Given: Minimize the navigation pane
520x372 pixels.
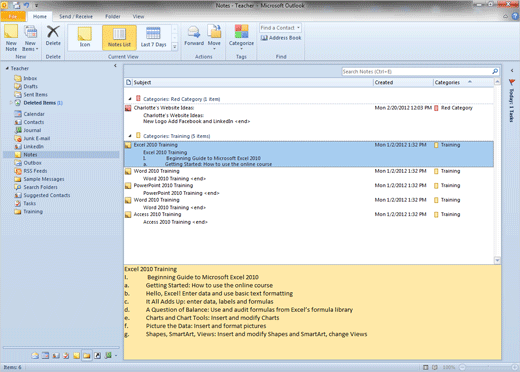Looking at the screenshot, I should tap(115, 66).
